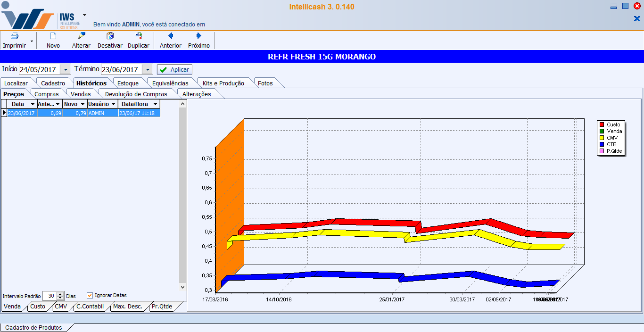Duplicate the product with Duplicar

(139, 41)
